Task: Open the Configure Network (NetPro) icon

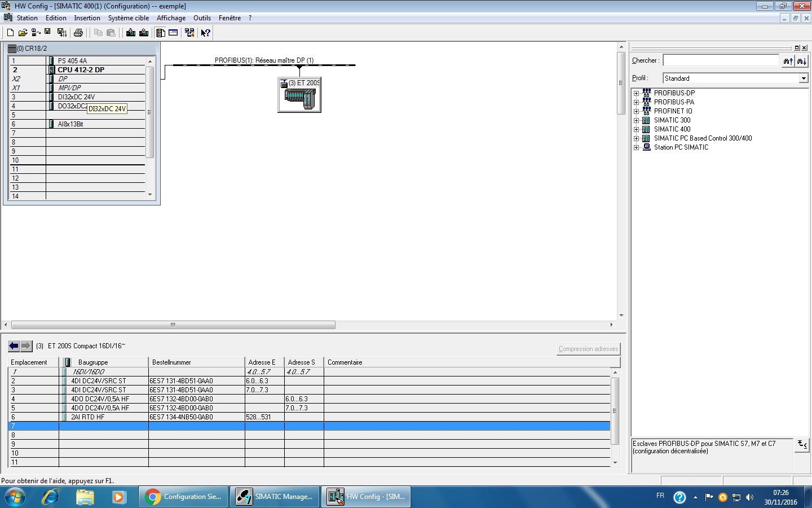Action: [x=189, y=33]
